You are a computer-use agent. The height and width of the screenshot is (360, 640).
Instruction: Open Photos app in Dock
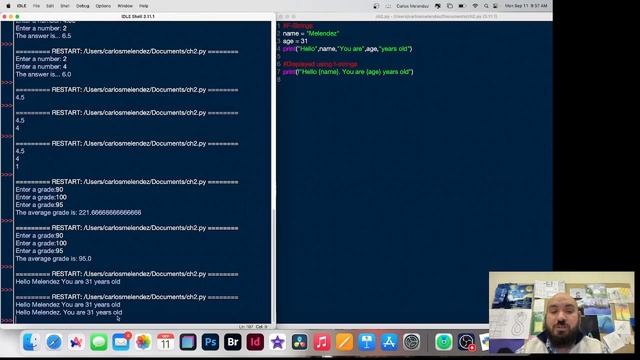pyautogui.click(x=143, y=342)
